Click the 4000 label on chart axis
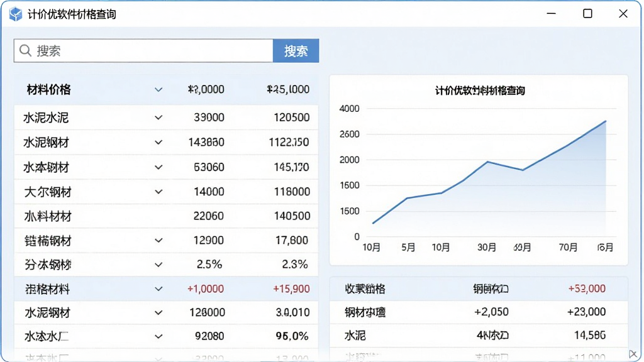 [x=350, y=109]
